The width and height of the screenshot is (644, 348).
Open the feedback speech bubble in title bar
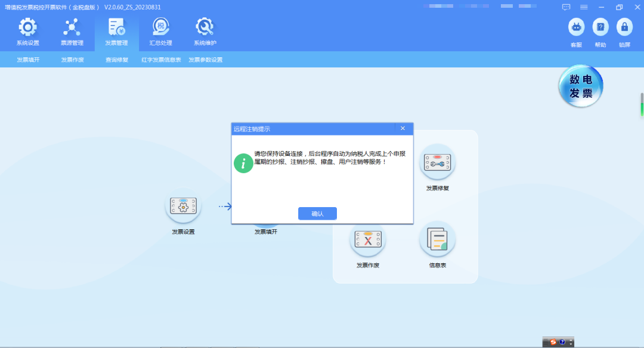[565, 7]
